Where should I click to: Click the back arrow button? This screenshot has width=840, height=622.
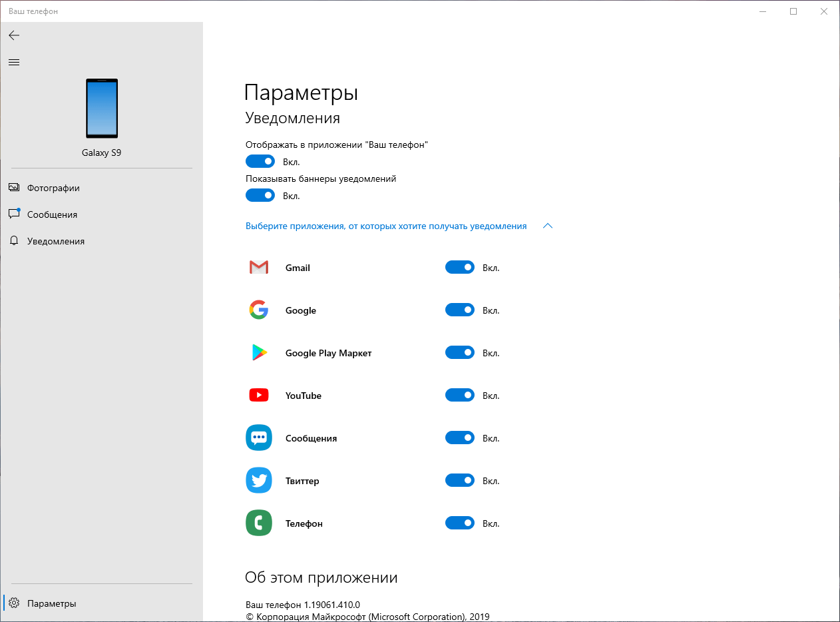point(13,35)
